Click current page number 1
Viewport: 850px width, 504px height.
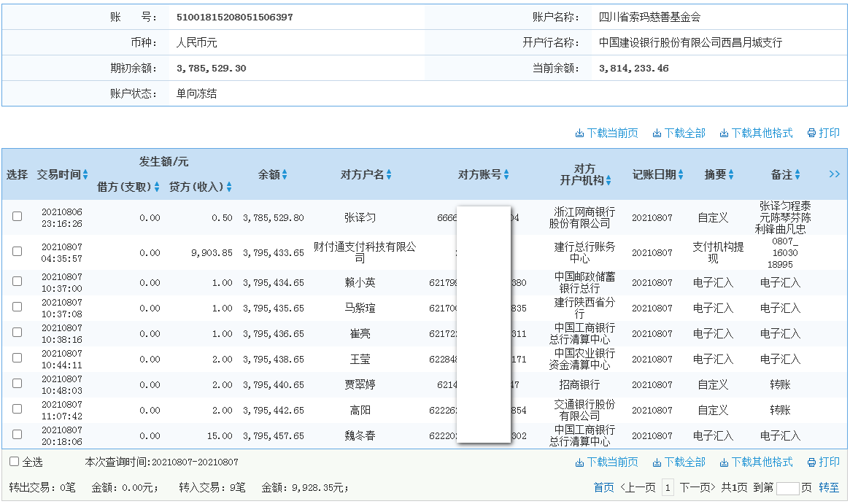coord(668,488)
